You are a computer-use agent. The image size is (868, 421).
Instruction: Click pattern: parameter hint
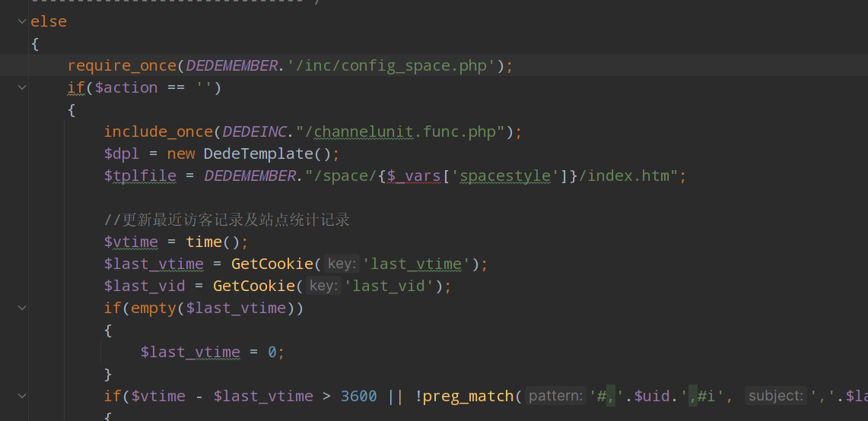tap(555, 396)
